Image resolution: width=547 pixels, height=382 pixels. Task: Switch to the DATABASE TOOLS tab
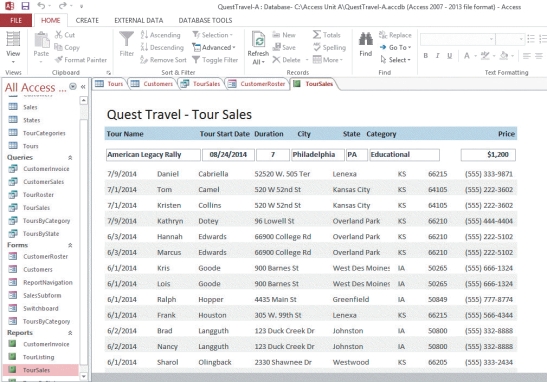click(205, 20)
